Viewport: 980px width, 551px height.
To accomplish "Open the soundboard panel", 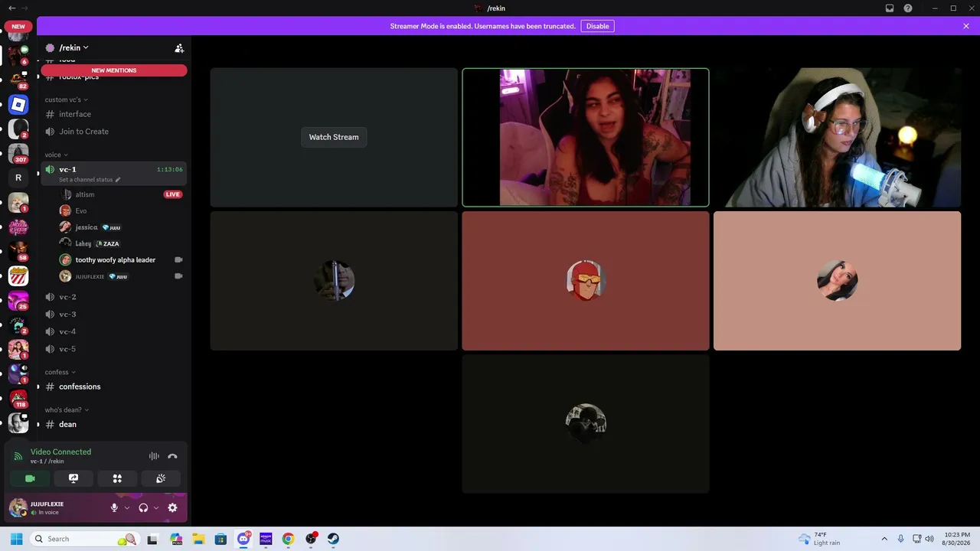I will click(x=161, y=478).
